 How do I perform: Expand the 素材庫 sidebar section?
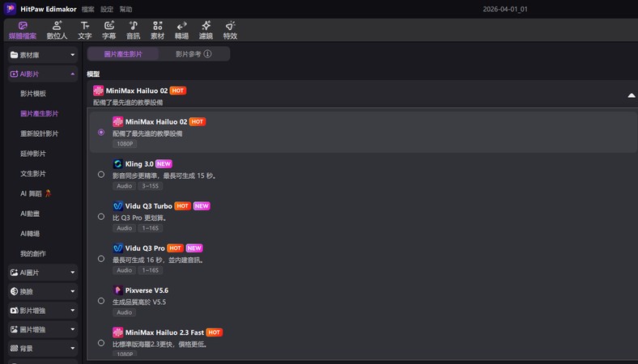tap(42, 55)
